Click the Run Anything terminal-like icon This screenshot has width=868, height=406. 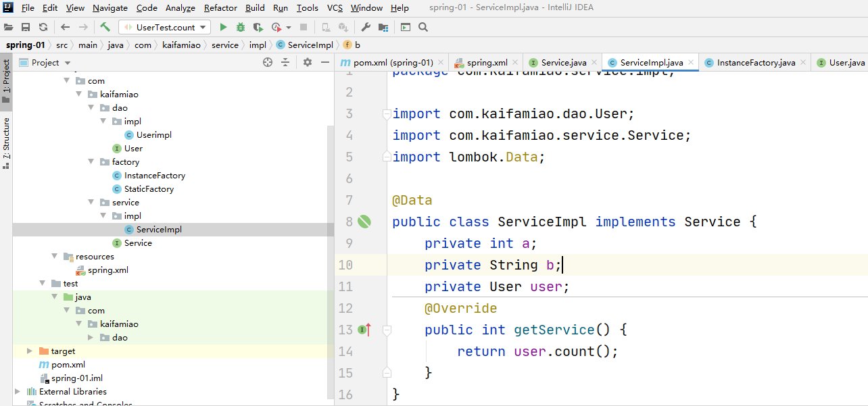406,28
